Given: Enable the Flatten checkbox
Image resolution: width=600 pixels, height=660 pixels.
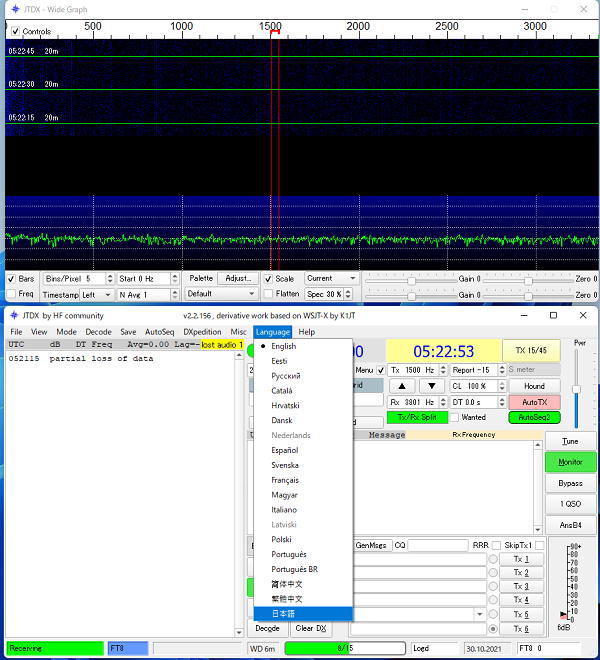Looking at the screenshot, I should pyautogui.click(x=268, y=294).
